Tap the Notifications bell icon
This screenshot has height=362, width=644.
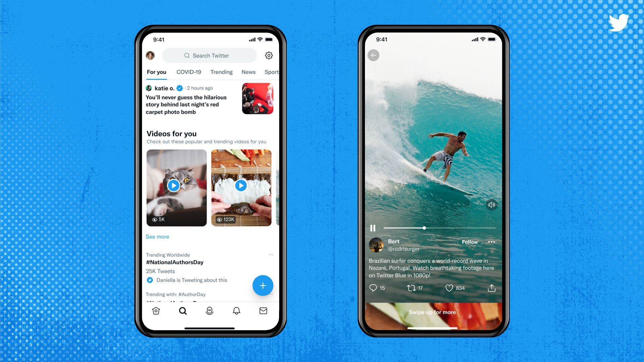[x=236, y=311]
